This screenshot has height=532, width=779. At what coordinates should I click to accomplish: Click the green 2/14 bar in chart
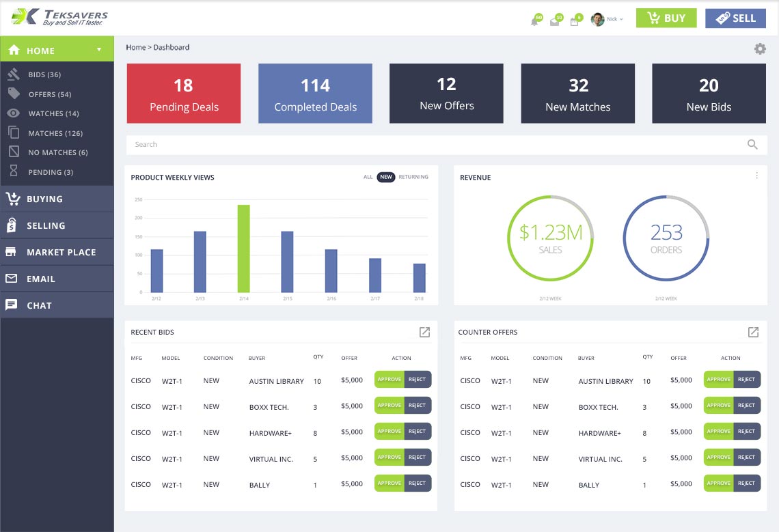pos(243,248)
